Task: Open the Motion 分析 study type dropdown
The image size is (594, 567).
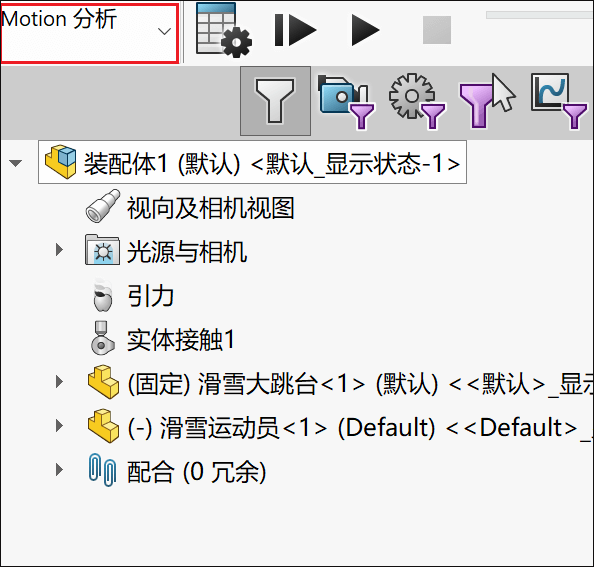Action: pyautogui.click(x=89, y=33)
